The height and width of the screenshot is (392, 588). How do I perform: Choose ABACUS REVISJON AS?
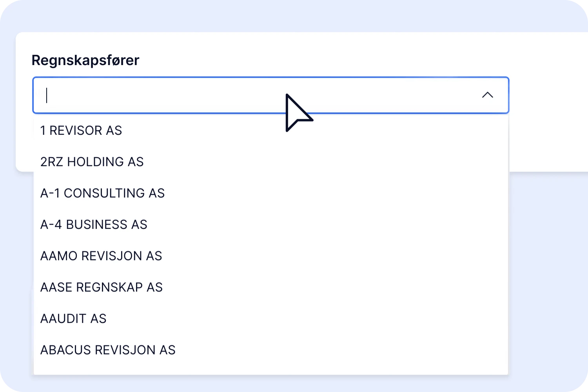[108, 350]
